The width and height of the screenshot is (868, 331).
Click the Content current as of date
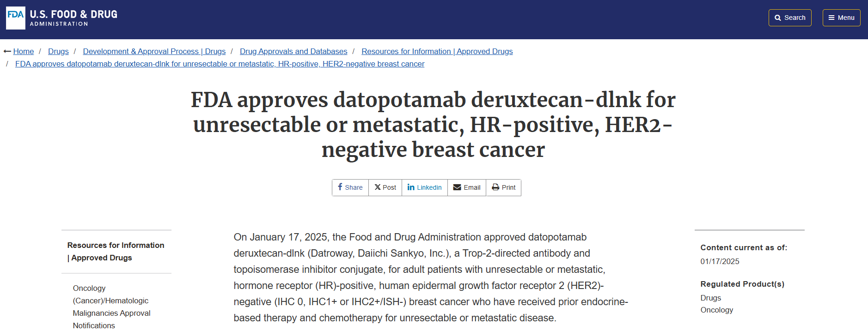720,261
